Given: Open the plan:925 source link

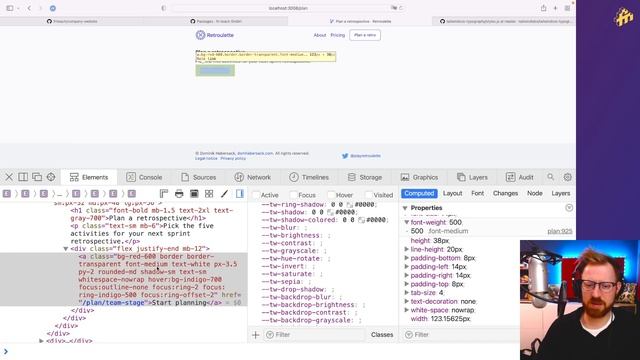Looking at the screenshot, I should [x=560, y=231].
